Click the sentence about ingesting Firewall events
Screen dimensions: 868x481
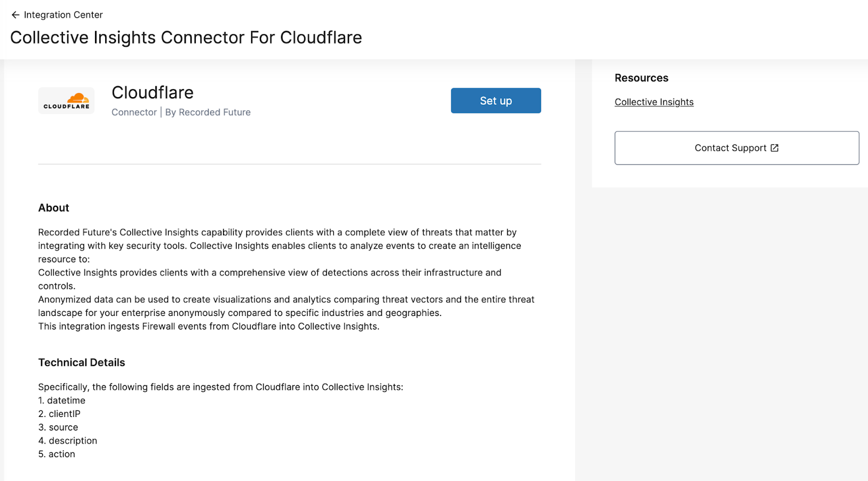click(x=208, y=326)
